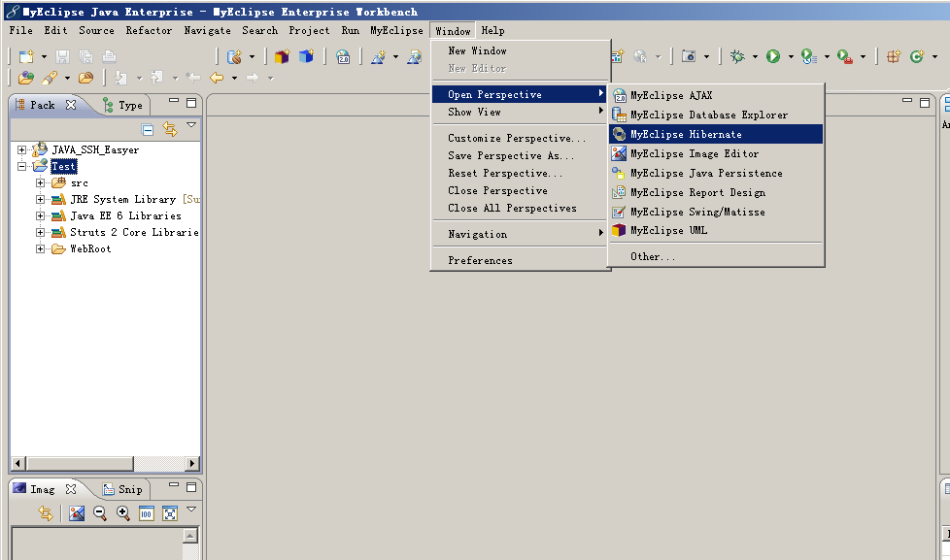Show image at 100 percent size
Viewport: 950px width, 560px height.
147,513
